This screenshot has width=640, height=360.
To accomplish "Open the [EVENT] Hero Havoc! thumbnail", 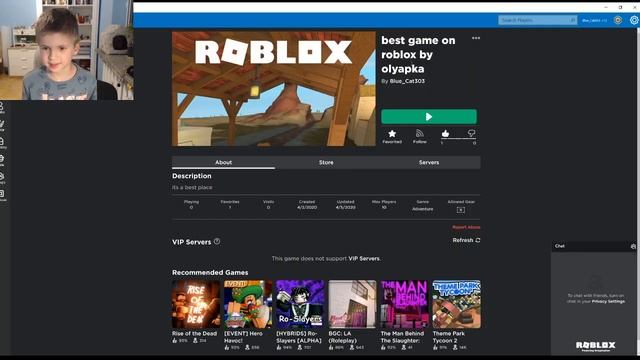I will 248,304.
